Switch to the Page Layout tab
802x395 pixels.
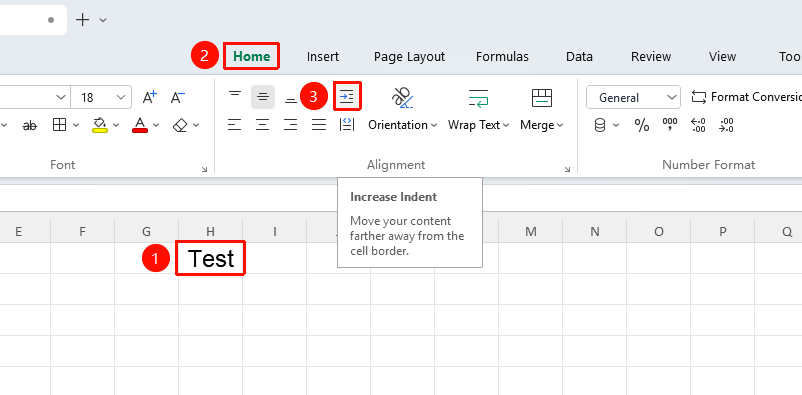(x=409, y=57)
